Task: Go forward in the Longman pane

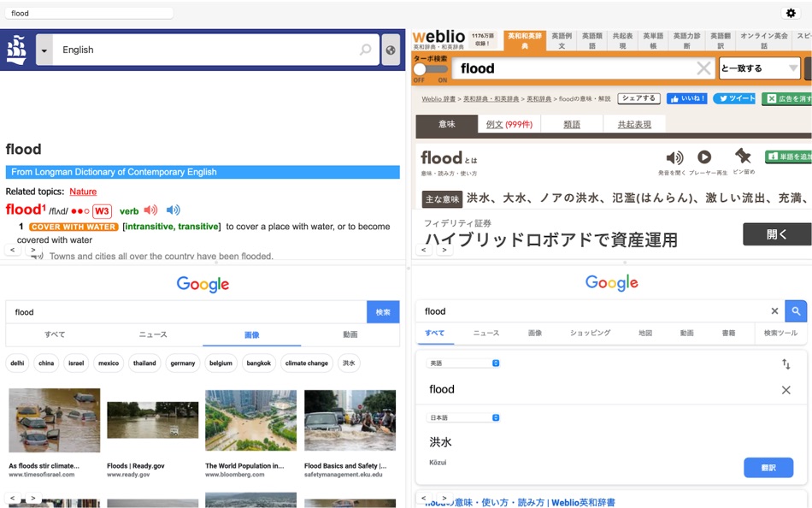Action: [33, 250]
